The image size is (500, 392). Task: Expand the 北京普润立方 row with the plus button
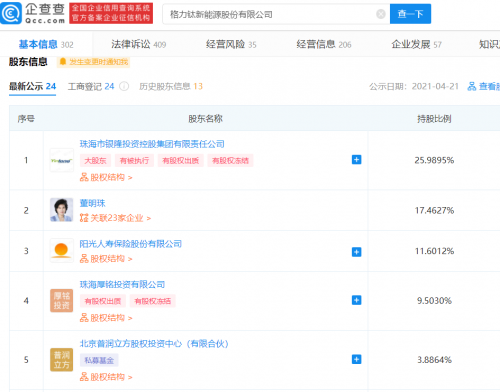(356, 359)
